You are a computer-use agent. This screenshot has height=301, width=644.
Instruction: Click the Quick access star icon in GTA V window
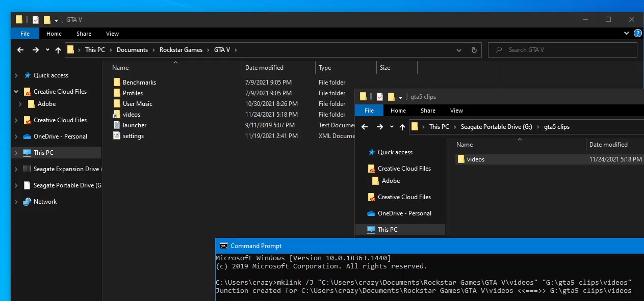28,75
